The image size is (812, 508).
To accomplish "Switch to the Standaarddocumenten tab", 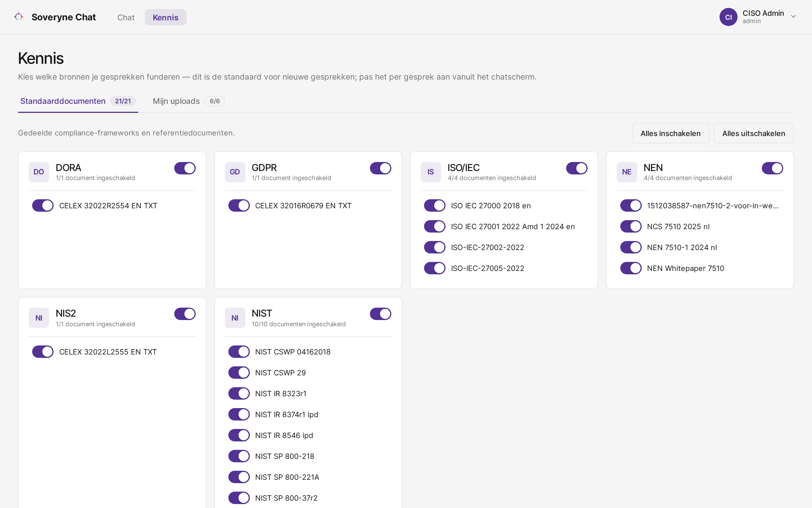I will click(x=78, y=101).
